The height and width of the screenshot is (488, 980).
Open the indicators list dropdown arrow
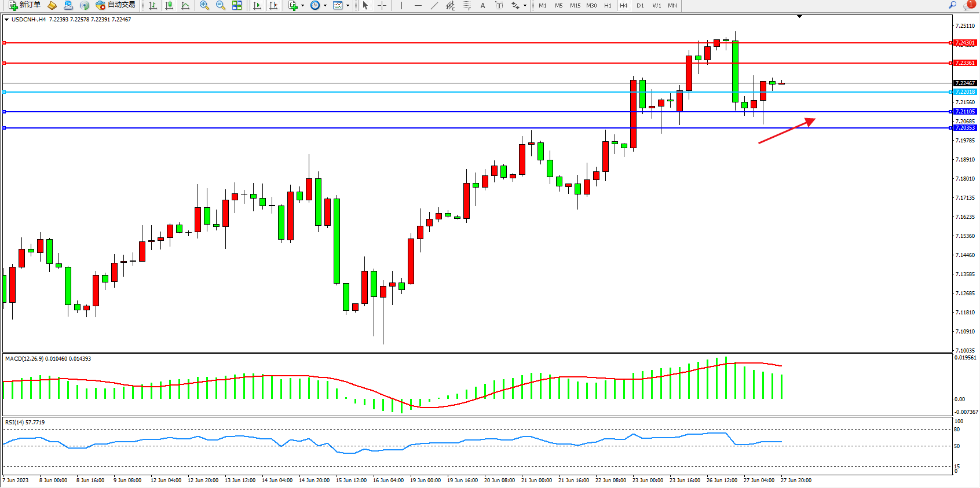point(302,5)
